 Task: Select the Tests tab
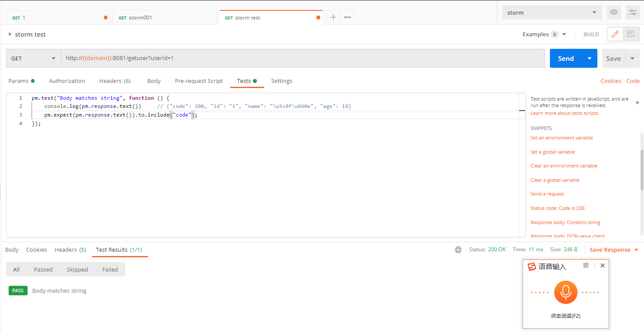click(247, 81)
